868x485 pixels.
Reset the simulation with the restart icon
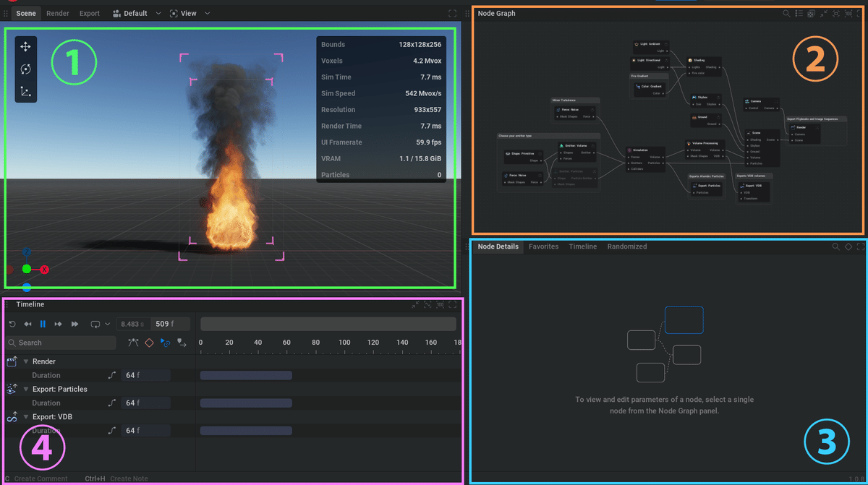coord(12,325)
